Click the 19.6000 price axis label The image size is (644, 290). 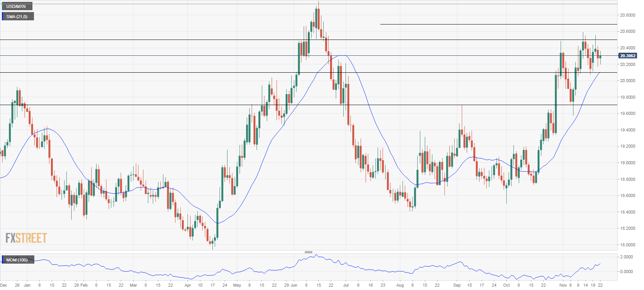(627, 113)
